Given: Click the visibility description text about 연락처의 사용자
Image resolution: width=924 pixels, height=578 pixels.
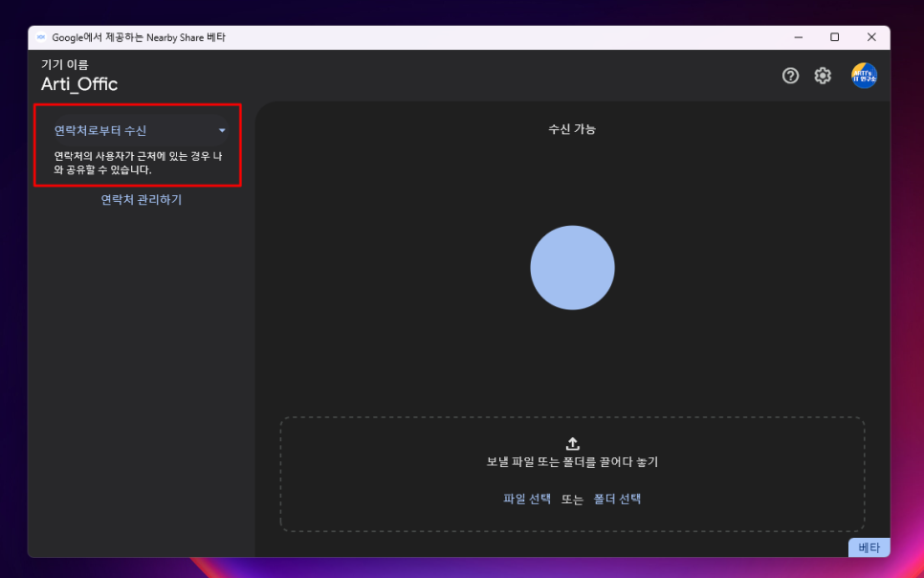Looking at the screenshot, I should tap(139, 164).
